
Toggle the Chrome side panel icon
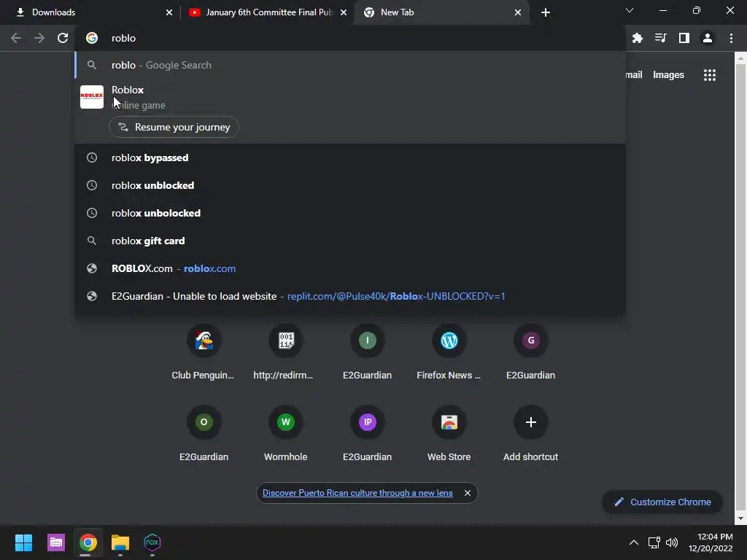(684, 38)
